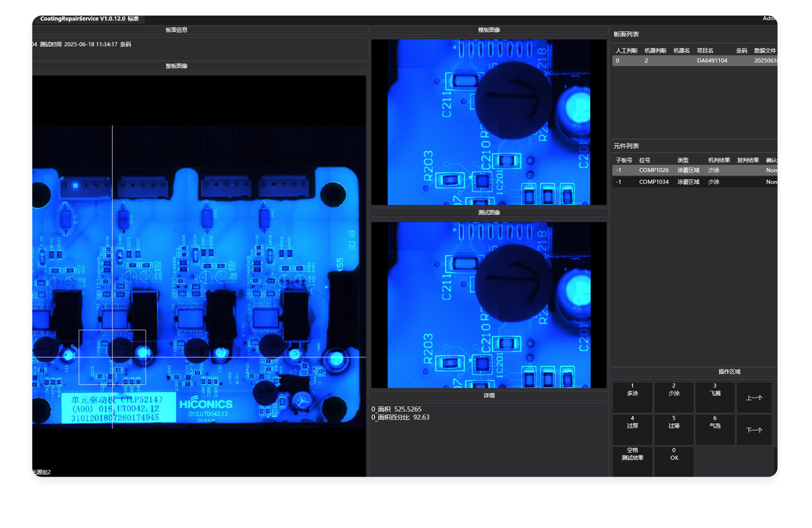Click the 多涂 (1) button
The width and height of the screenshot is (812, 528).
[632, 397]
